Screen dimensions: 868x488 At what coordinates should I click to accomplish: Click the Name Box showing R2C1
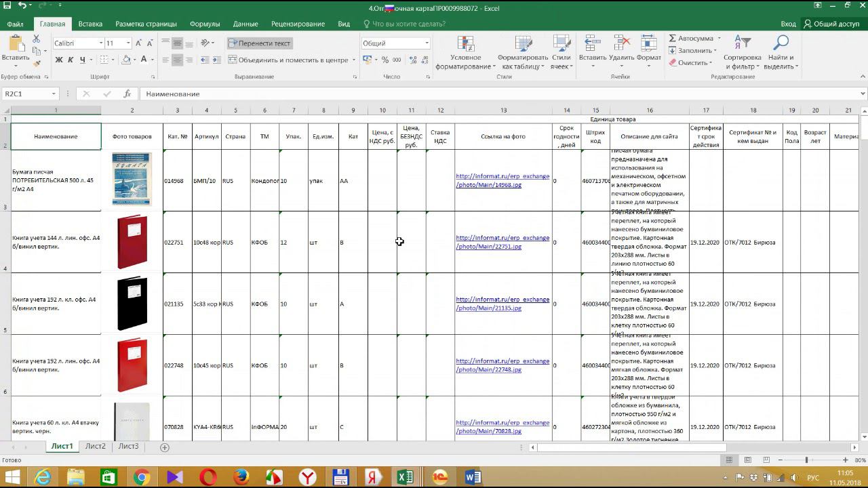[26, 94]
